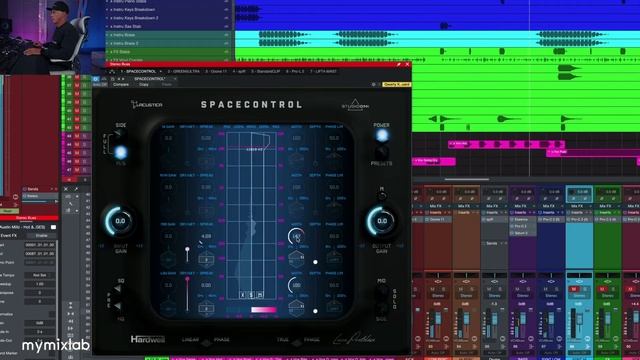
Task: Switch to the 4 - spiff insert tab
Action: click(x=239, y=71)
